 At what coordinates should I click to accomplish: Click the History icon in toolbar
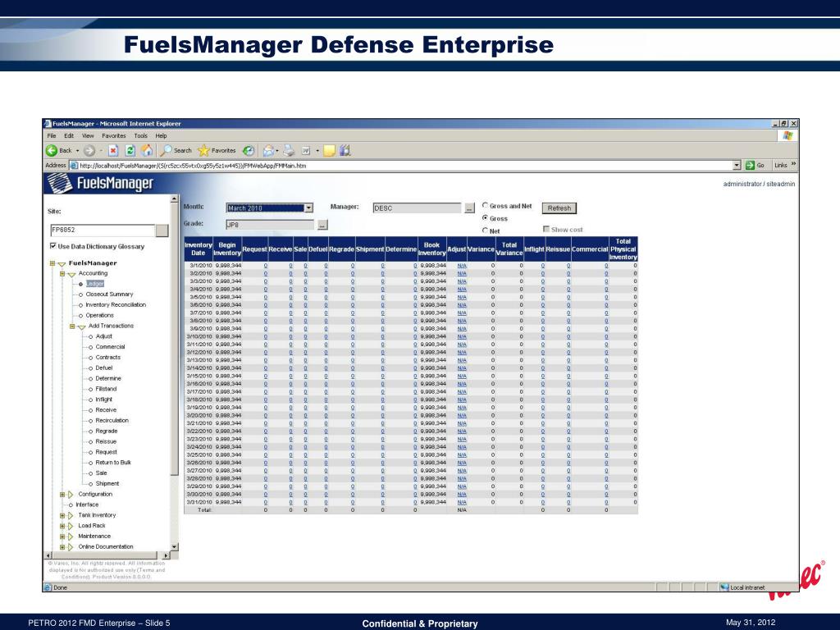tap(248, 151)
